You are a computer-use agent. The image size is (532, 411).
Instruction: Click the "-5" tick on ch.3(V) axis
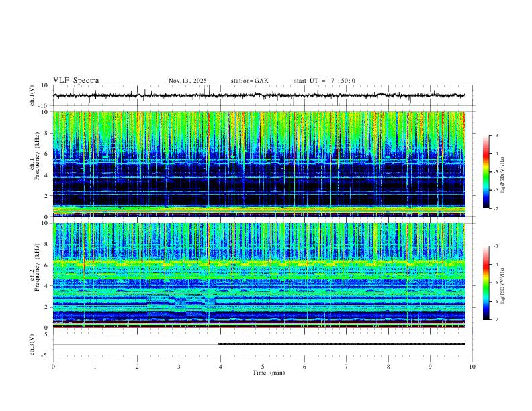[x=46, y=355]
